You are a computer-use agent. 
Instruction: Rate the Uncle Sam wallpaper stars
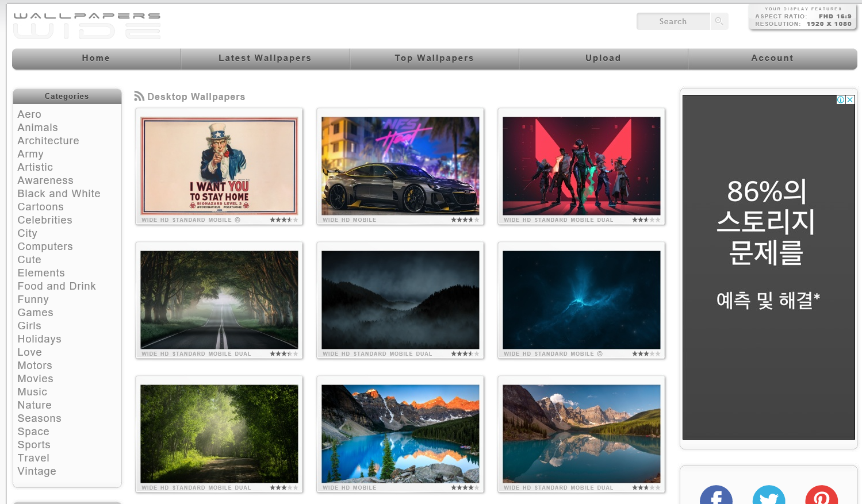tap(284, 220)
